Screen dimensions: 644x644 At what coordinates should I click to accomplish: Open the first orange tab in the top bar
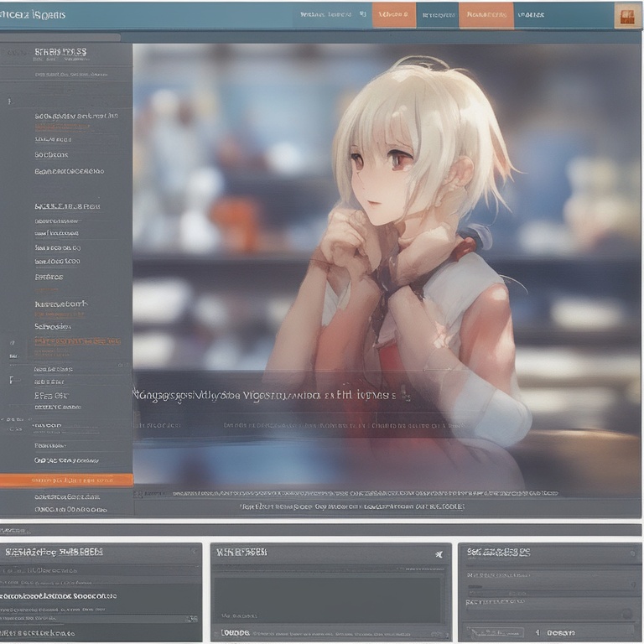point(394,15)
